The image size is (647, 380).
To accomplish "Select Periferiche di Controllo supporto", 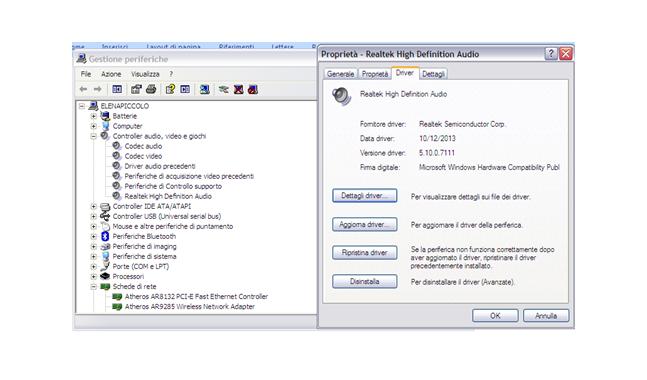I will click(x=173, y=186).
